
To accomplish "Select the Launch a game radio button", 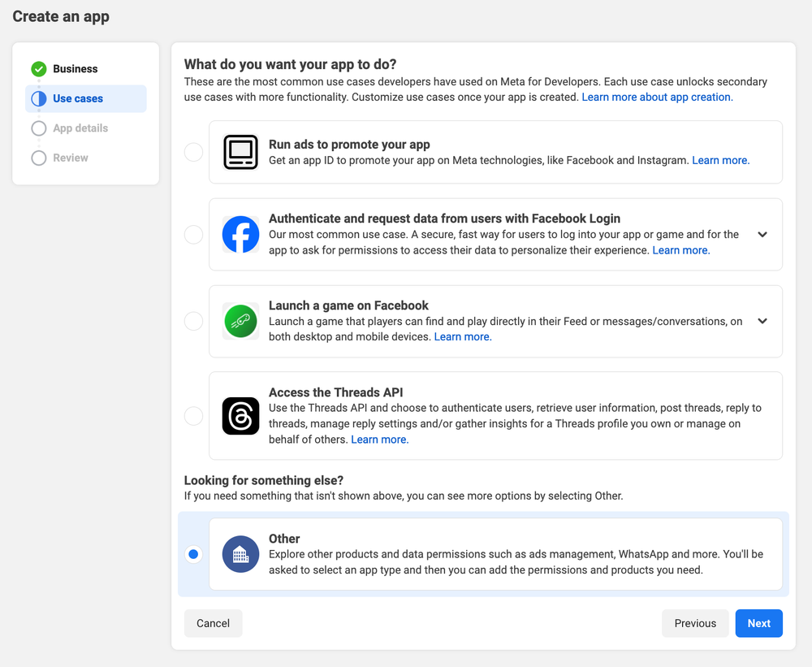I will pyautogui.click(x=193, y=322).
